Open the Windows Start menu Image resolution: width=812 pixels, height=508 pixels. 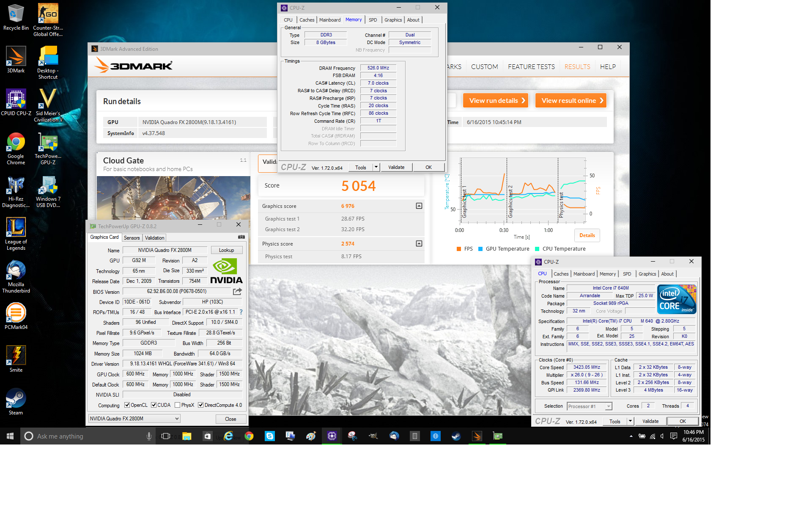[x=10, y=436]
